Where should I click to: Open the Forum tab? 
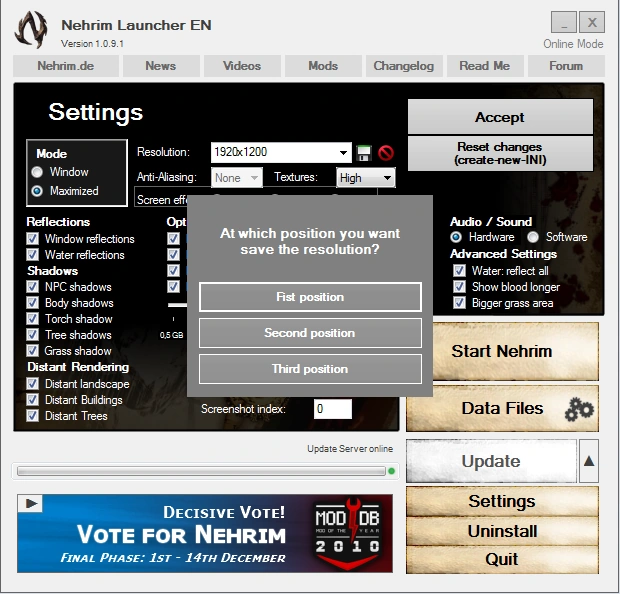pos(566,66)
